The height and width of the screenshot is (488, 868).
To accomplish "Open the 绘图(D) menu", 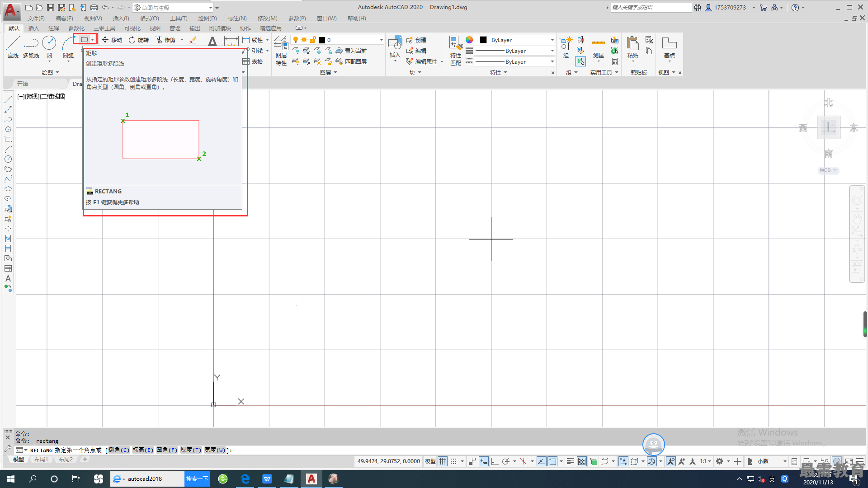I will tap(208, 18).
